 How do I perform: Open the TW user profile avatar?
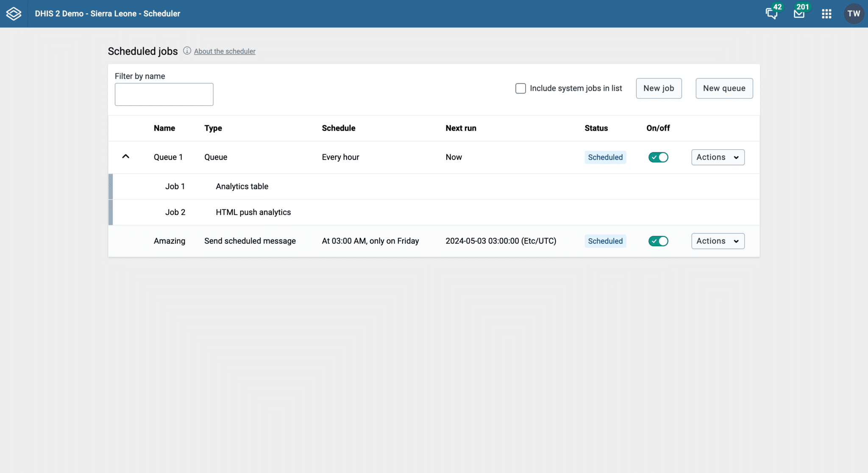(854, 14)
